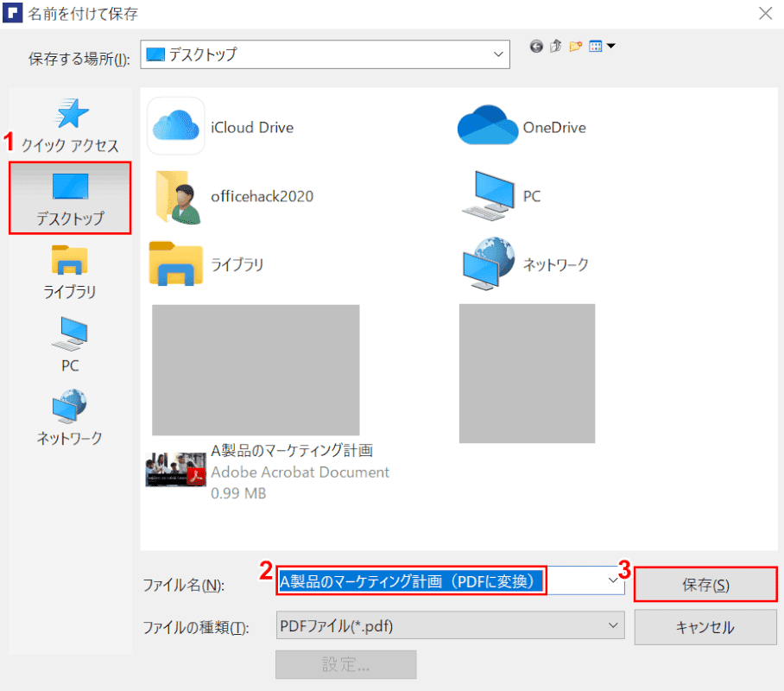Select ライブラリ in places sidebar
784x691 pixels.
point(69,272)
